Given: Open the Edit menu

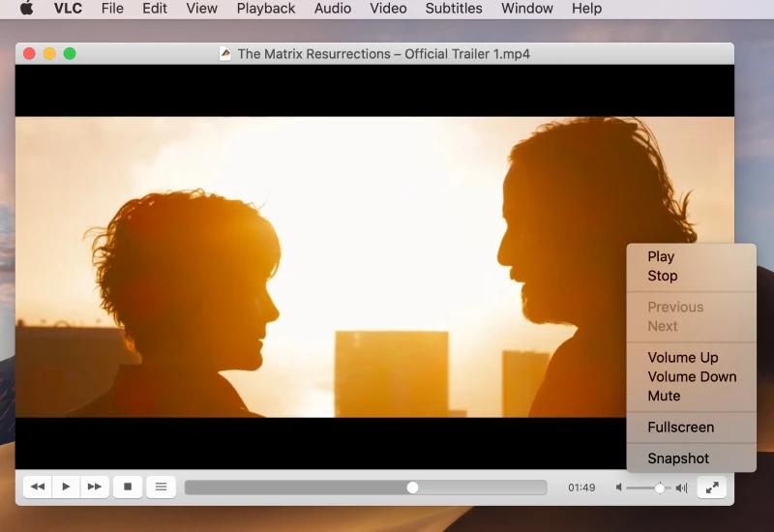Looking at the screenshot, I should click(155, 9).
